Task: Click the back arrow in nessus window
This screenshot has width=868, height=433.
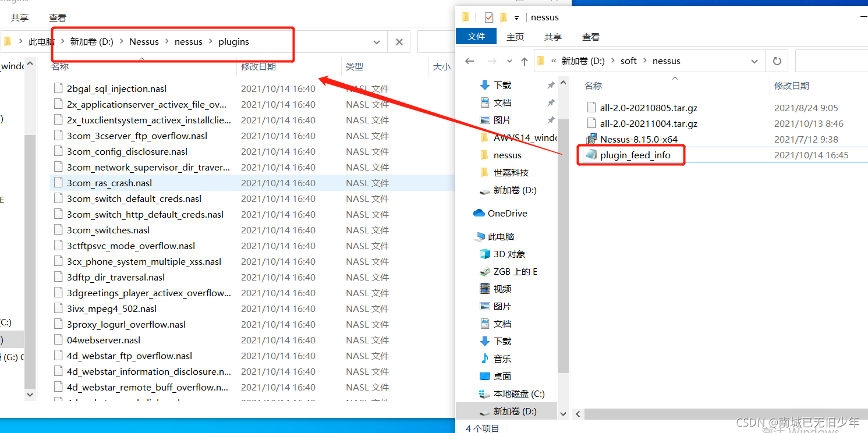Action: (x=470, y=61)
